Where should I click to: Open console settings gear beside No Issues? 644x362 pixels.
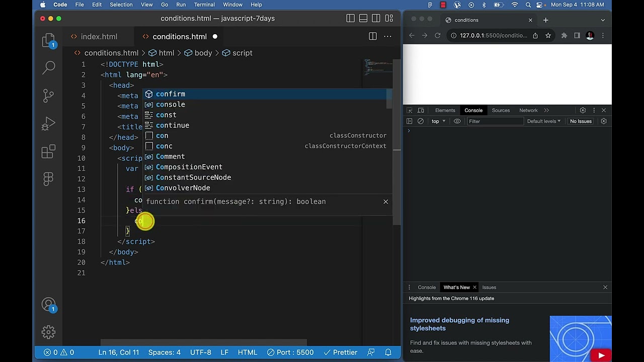pos(604,121)
